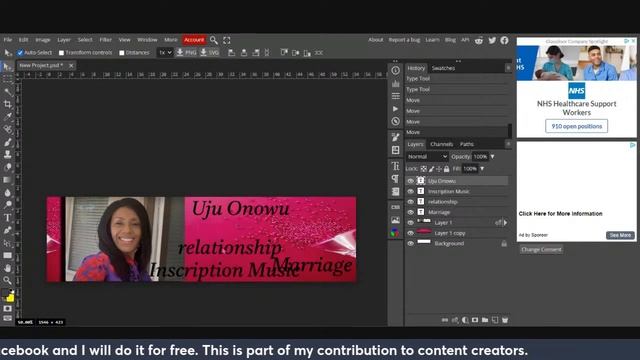Select the Hand tool

pyautogui.click(x=7, y=268)
